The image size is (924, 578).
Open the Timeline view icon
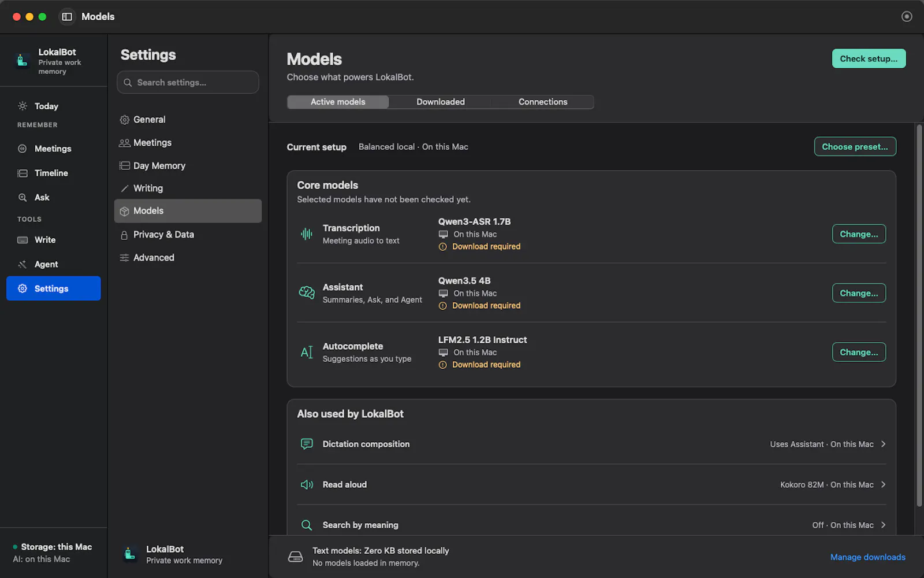coord(23,173)
